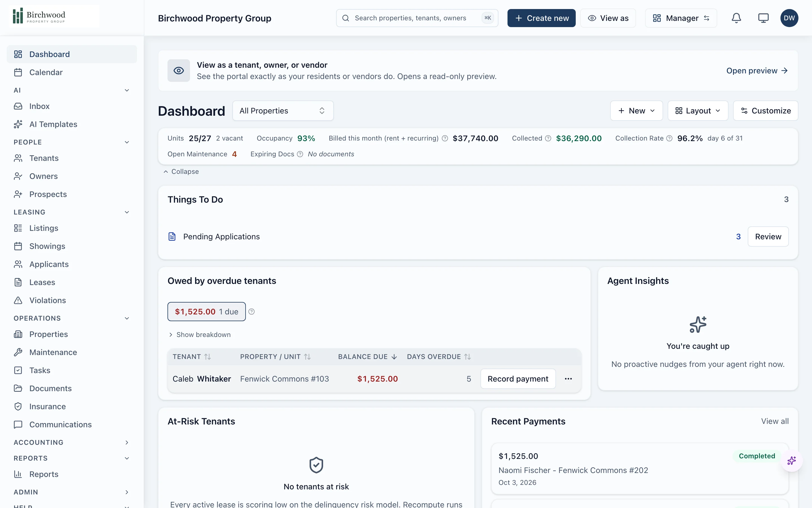Click the $1,525.00 1 due filter chip

point(206,312)
